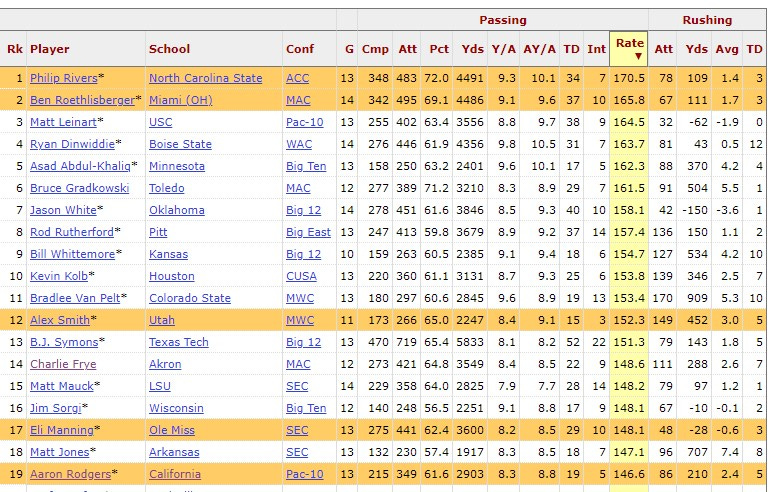Open Ben Roethlisberger player link

82,100
